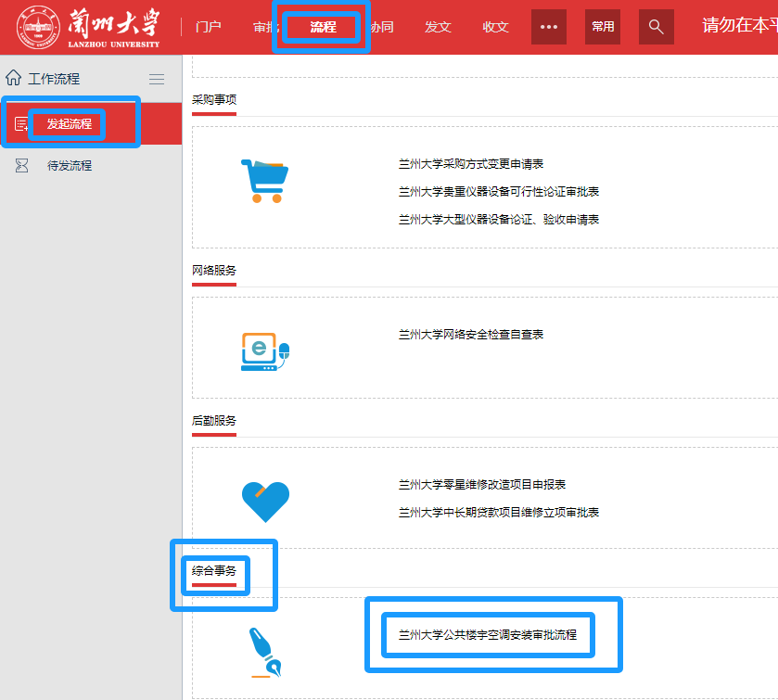This screenshot has width=778, height=700.
Task: Click the shopping cart icon in 采购事项
Action: point(265,181)
